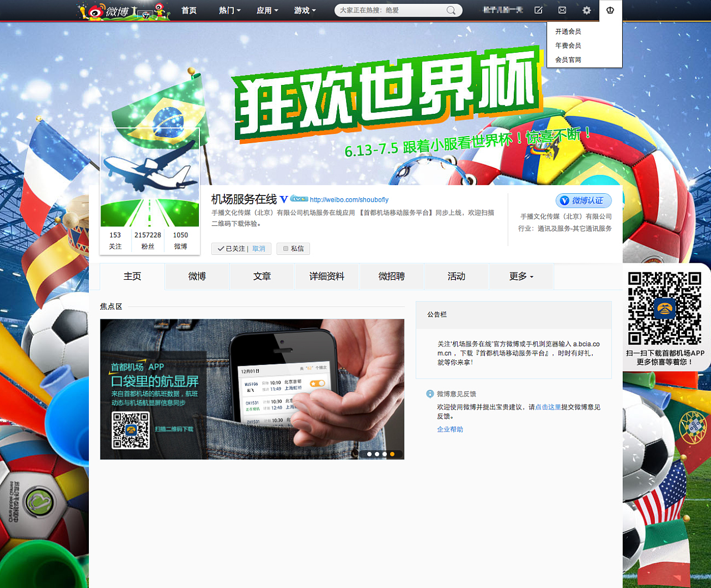Select the second carousel dot
The image size is (711, 588).
[x=377, y=454]
